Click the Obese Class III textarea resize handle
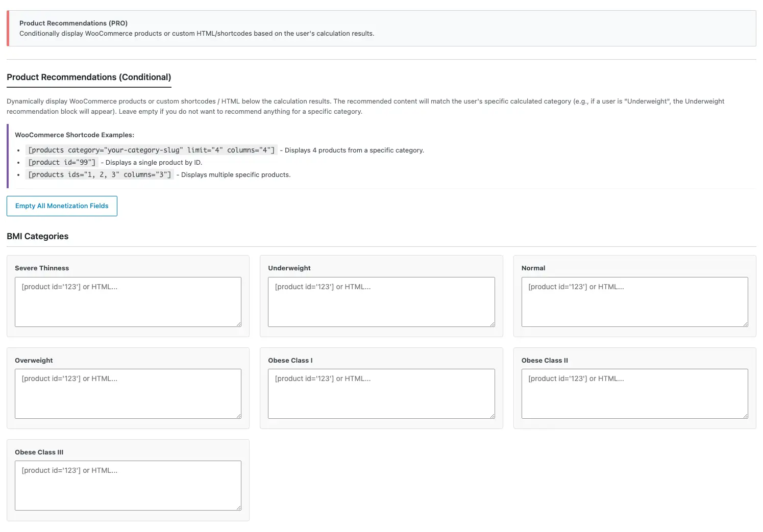This screenshot has width=763, height=532. click(x=238, y=508)
